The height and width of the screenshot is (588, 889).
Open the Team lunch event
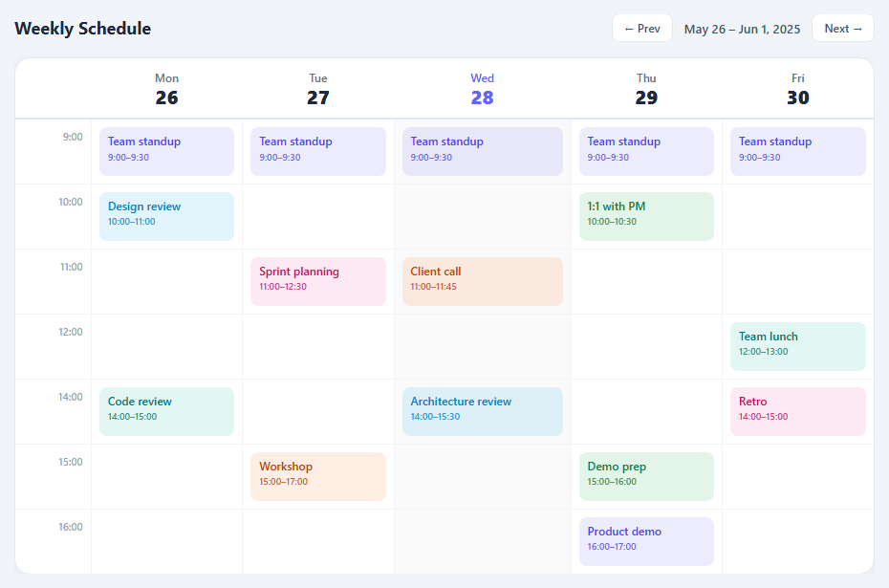[x=798, y=346]
